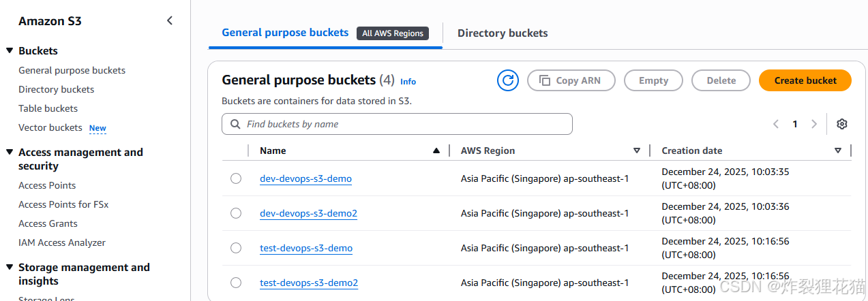The width and height of the screenshot is (868, 301).
Task: Open Vector buckets in the sidebar
Action: pos(50,127)
